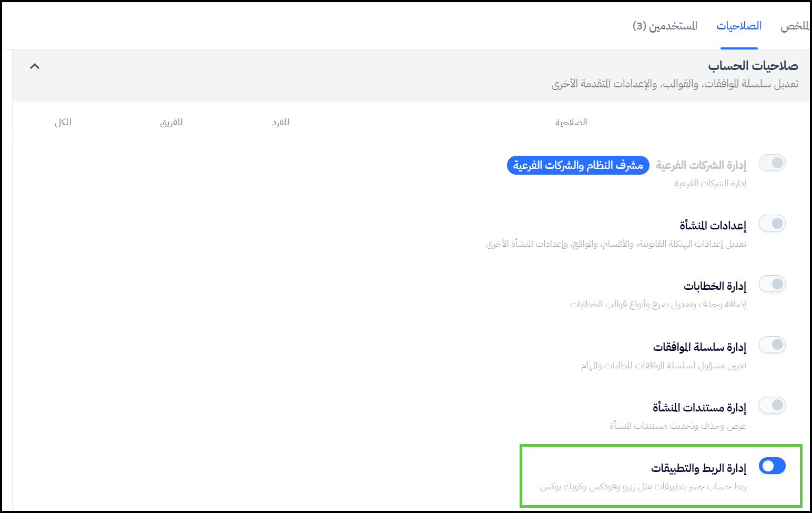This screenshot has height=513, width=812.
Task: Click the الصلاحية column header
Action: [571, 123]
